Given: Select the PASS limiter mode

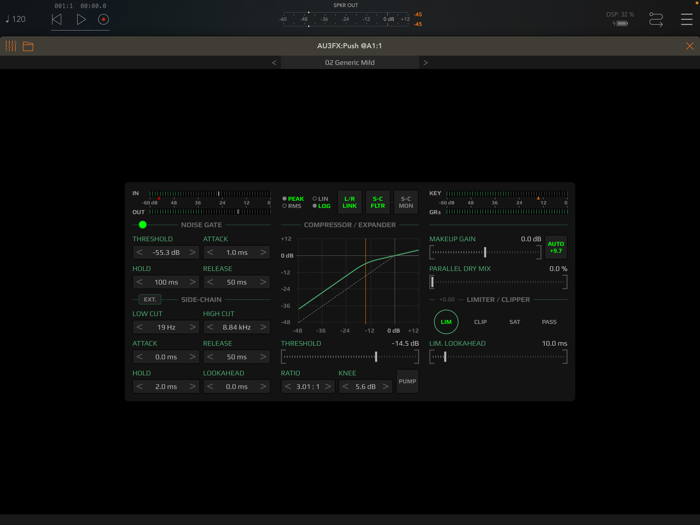Looking at the screenshot, I should 549,322.
